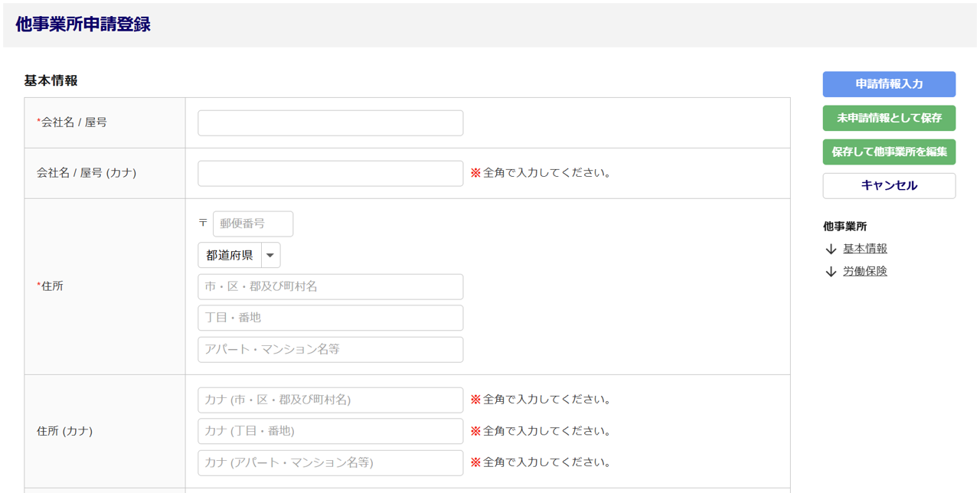Click 未申請情報として保存 button
This screenshot has width=980, height=493.
[x=889, y=118]
